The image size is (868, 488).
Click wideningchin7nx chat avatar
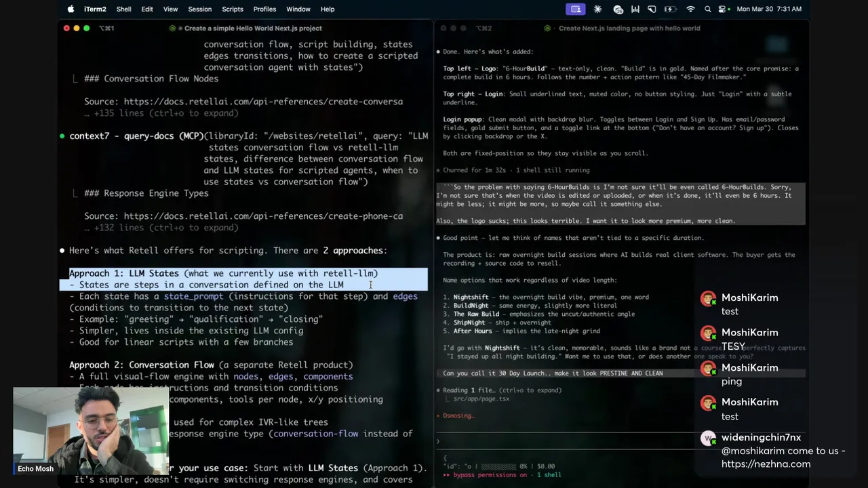pyautogui.click(x=708, y=438)
